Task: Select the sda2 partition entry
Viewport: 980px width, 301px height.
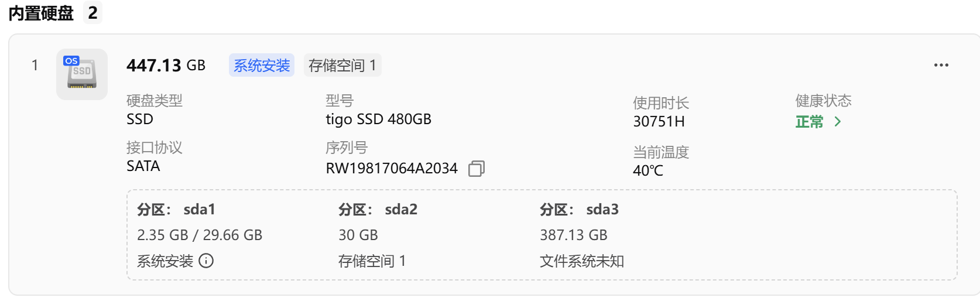Action: click(400, 210)
